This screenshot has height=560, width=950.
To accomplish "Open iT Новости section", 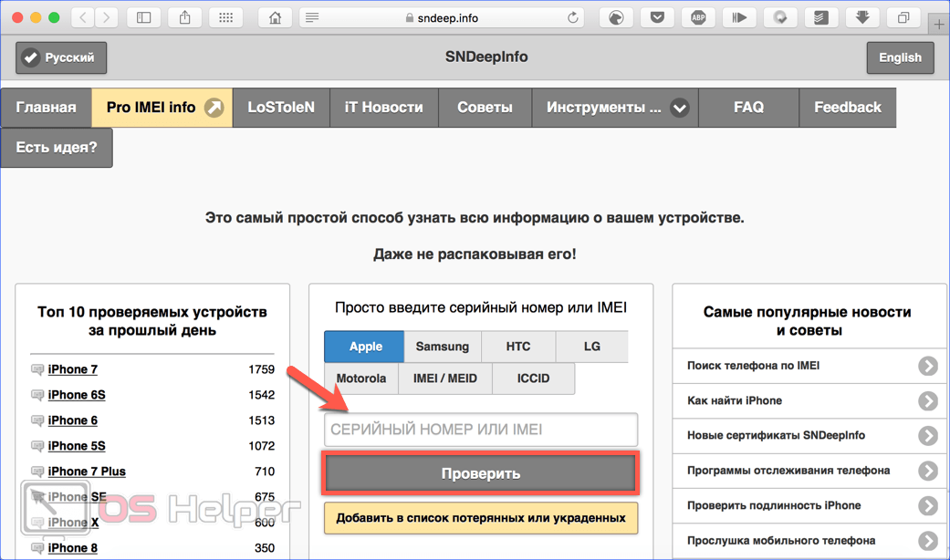I will (384, 107).
